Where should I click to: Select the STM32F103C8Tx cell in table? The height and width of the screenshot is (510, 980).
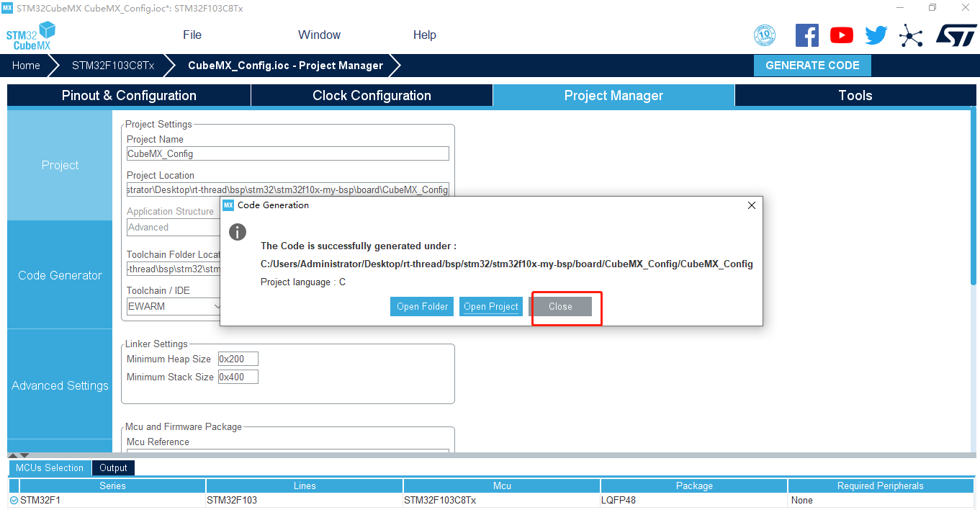tap(502, 500)
